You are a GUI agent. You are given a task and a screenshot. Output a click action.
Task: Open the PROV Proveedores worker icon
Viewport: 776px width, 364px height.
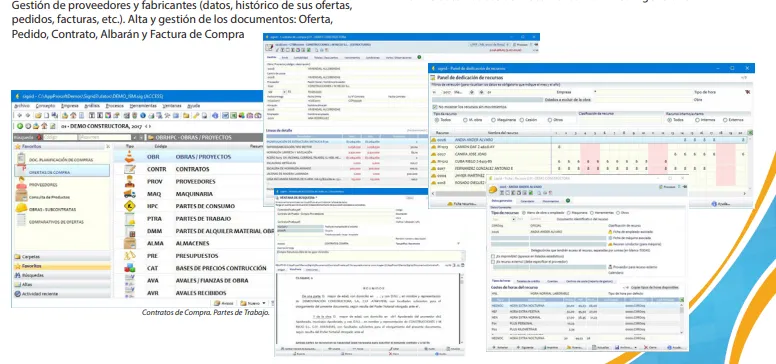pyautogui.click(x=130, y=182)
